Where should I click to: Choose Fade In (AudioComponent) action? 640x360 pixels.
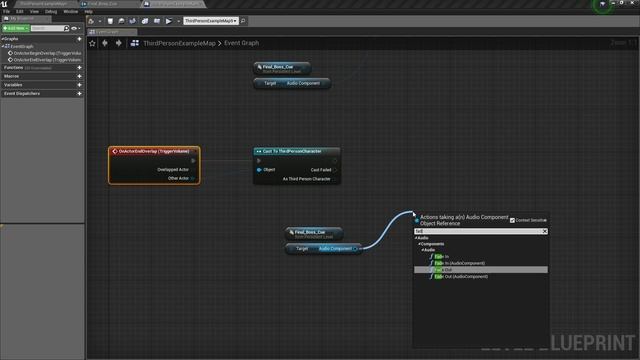tap(459, 263)
